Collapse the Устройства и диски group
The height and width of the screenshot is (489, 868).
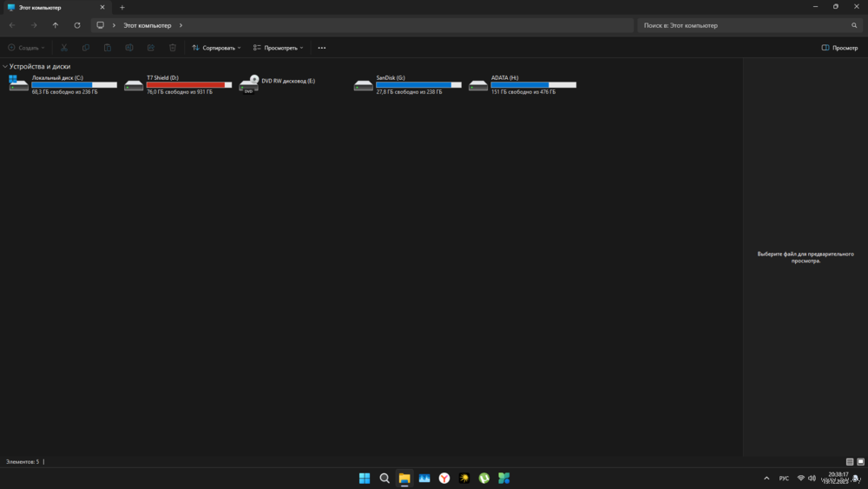5,66
